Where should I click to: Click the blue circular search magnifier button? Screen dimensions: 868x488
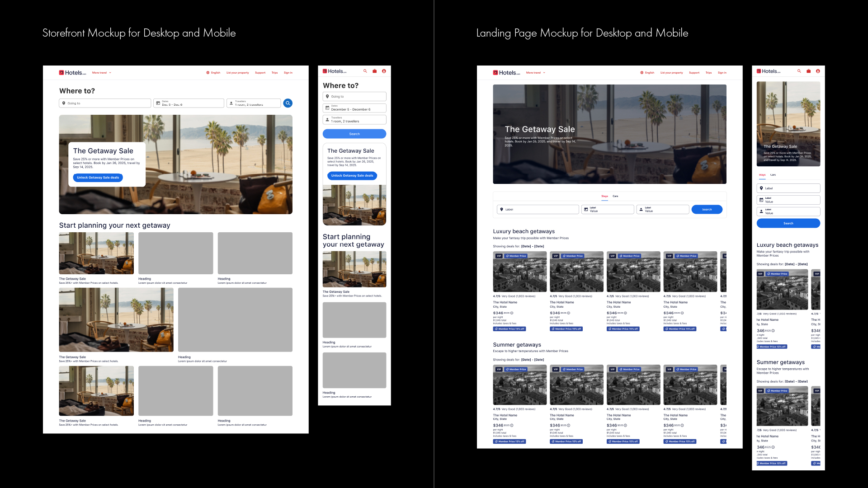288,103
